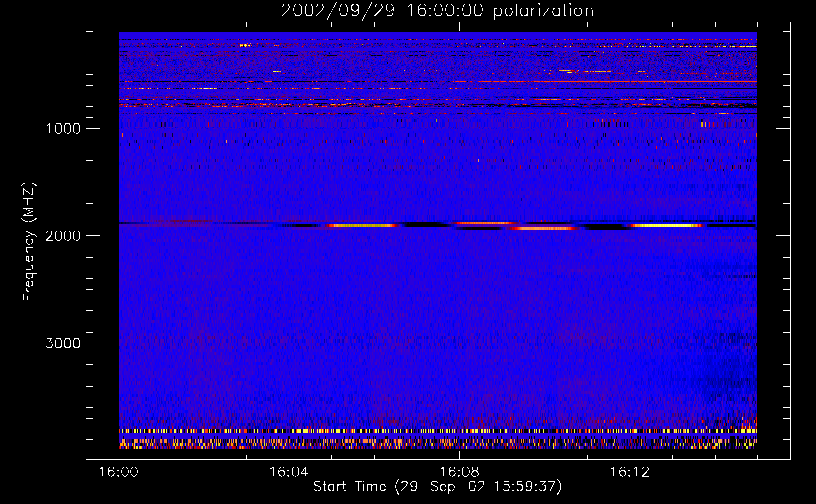
Task: Click the small yellow blip near top at 16:03
Action: tap(244, 45)
